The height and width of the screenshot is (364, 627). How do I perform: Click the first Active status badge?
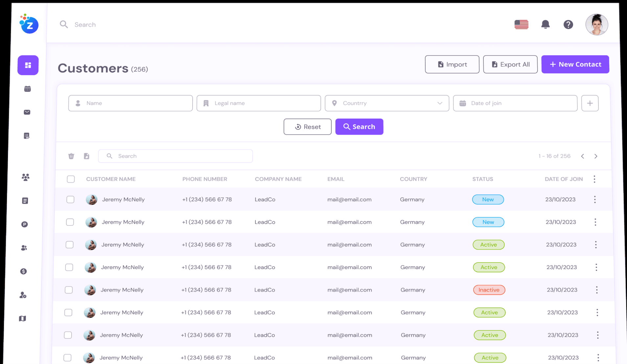click(489, 245)
